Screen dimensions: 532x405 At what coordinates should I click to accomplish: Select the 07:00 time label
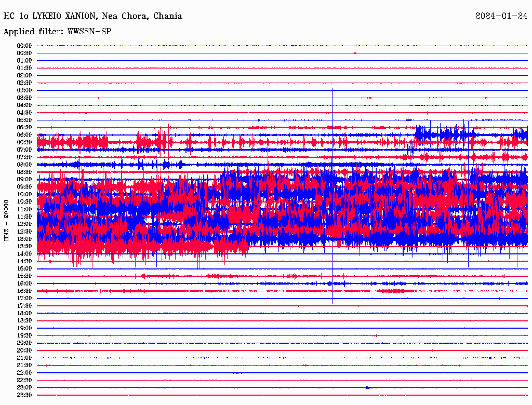[x=24, y=150]
